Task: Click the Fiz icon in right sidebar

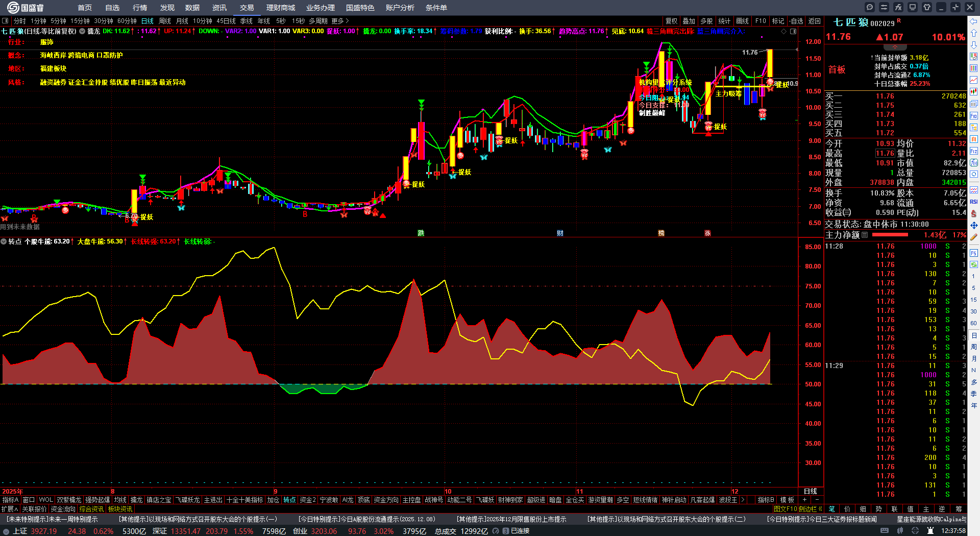Action: coord(974,151)
